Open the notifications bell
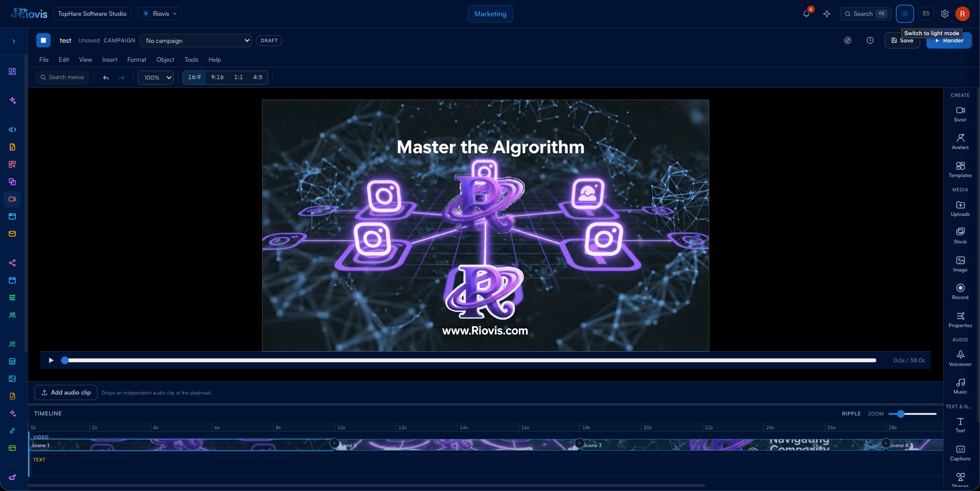 [x=806, y=14]
